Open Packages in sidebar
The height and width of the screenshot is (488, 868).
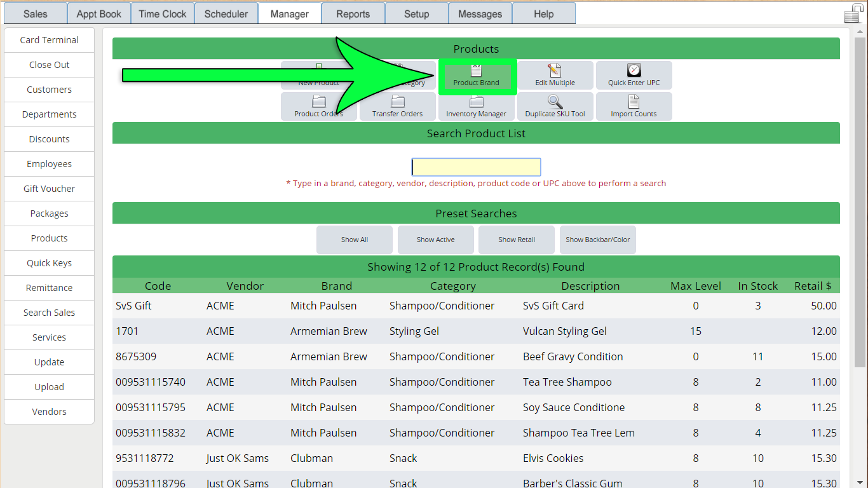[x=49, y=213]
